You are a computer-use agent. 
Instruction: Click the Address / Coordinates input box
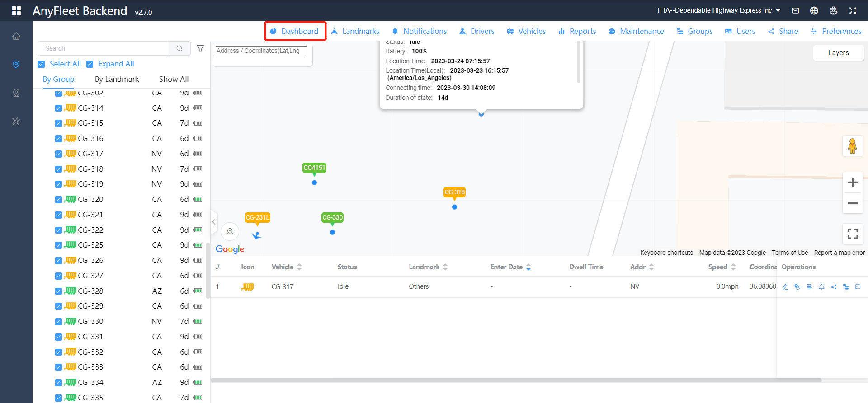tap(261, 51)
